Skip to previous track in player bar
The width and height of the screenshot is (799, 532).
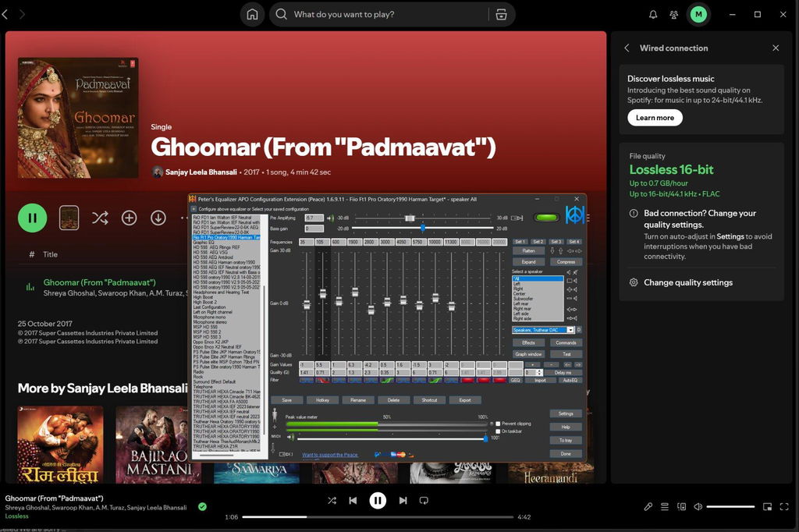pos(353,500)
